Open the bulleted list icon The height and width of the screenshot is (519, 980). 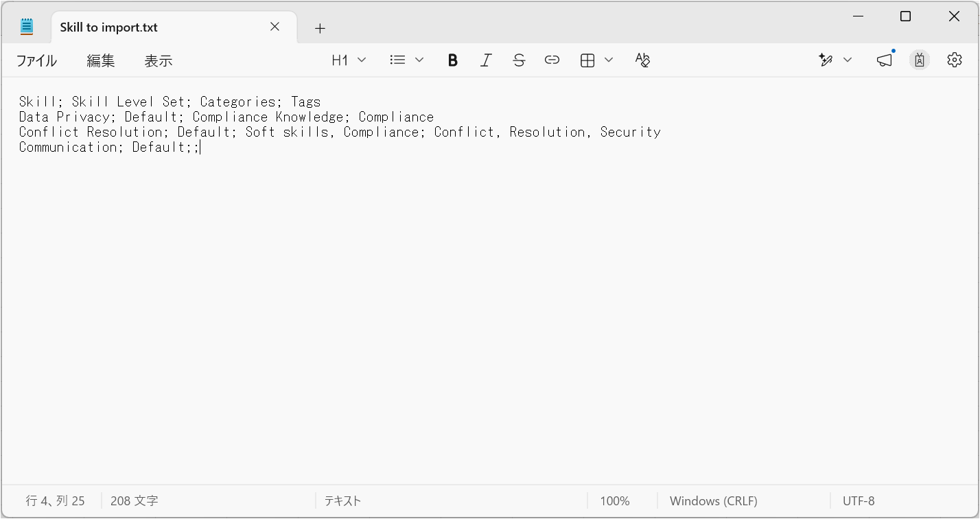pos(397,60)
